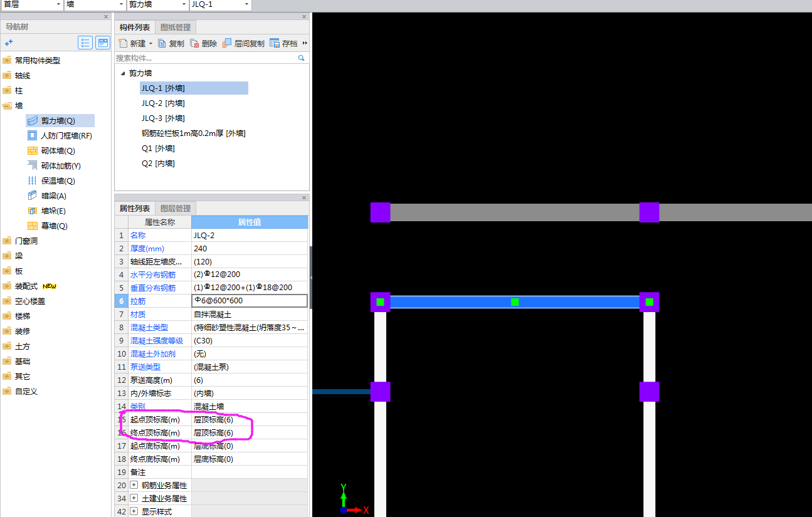Click the 起点顶标高 value 层顶标高(6)
This screenshot has height=517, width=812.
tap(250, 419)
